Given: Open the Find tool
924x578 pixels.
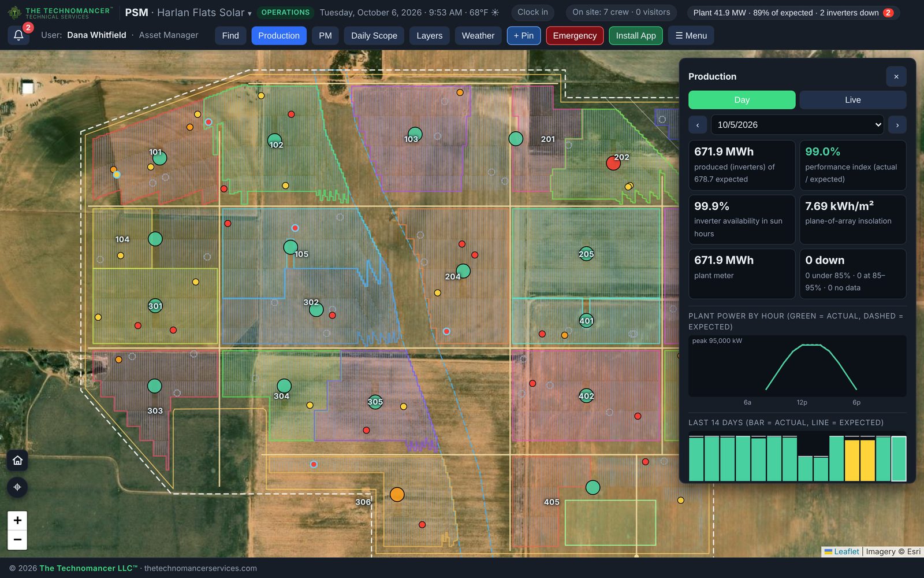Looking at the screenshot, I should click(x=230, y=36).
